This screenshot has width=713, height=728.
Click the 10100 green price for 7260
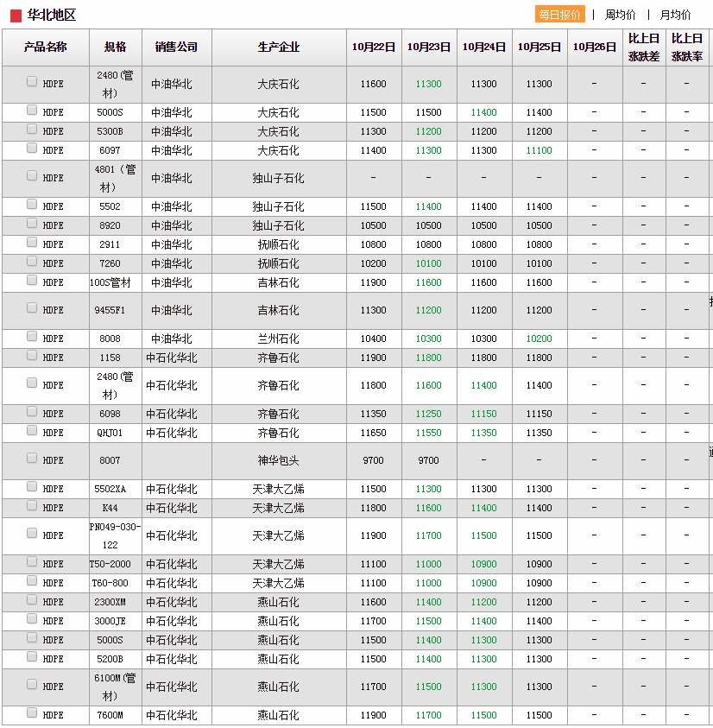coord(428,263)
